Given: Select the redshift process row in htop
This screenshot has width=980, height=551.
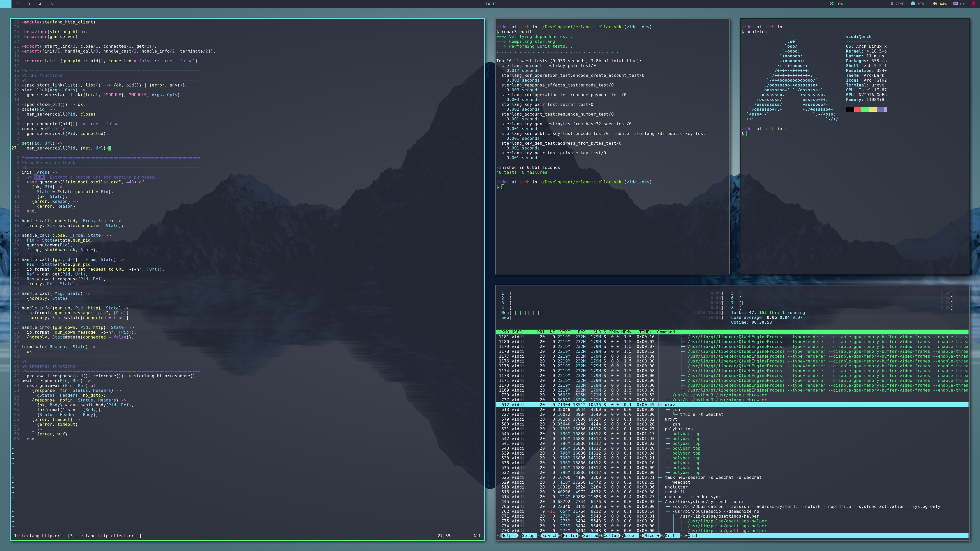Looking at the screenshot, I should 732,492.
